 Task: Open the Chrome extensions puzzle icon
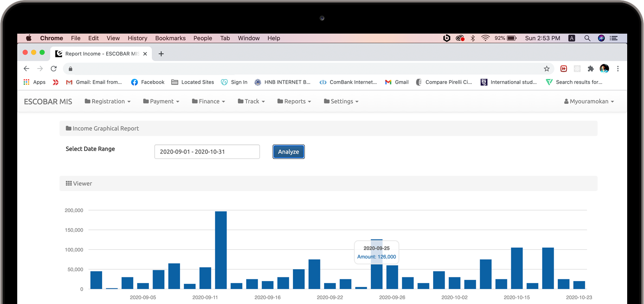(x=591, y=69)
